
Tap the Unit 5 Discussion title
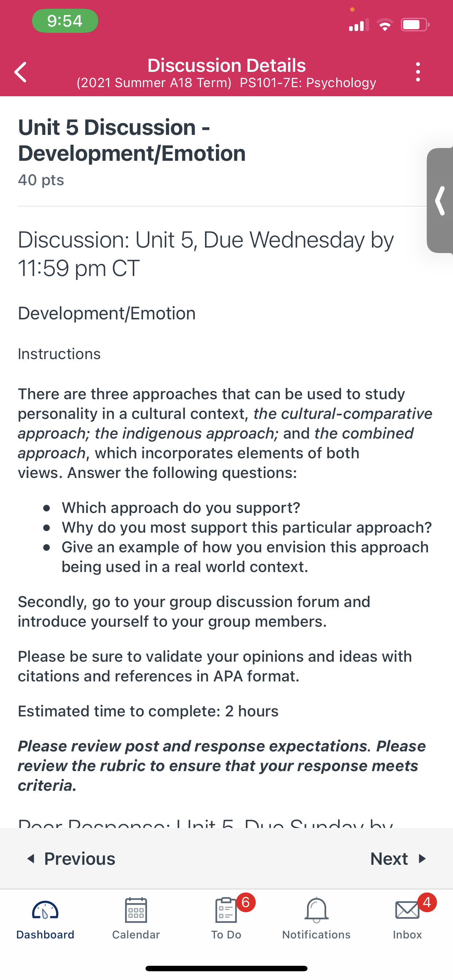[132, 140]
